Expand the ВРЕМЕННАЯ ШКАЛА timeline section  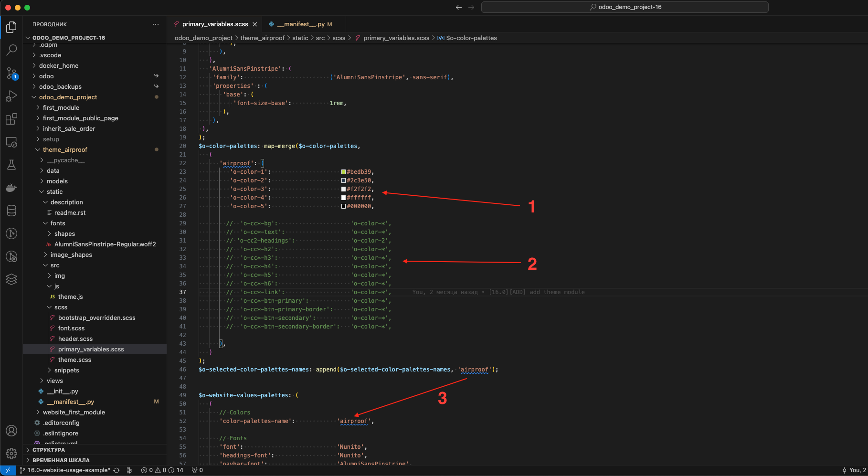[x=61, y=460]
